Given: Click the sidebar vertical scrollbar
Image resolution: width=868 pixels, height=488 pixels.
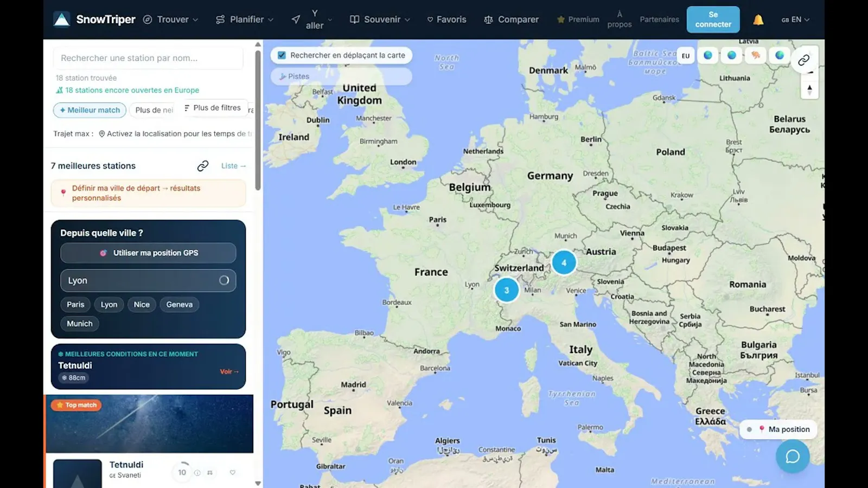Looking at the screenshot, I should coord(258,119).
